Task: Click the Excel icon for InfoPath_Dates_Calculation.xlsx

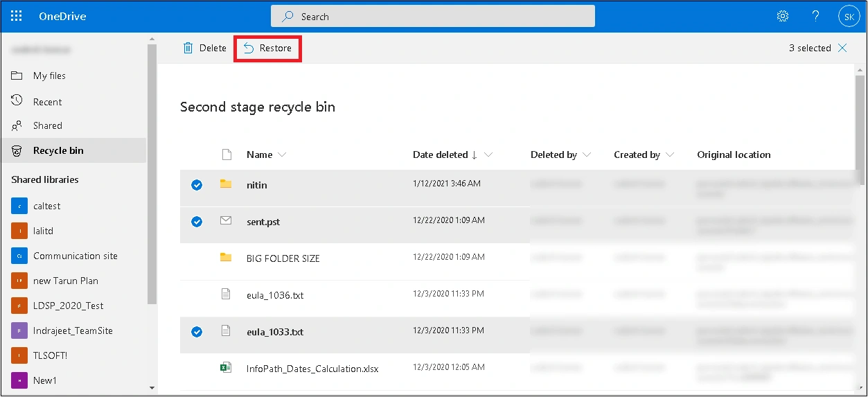Action: [x=225, y=368]
